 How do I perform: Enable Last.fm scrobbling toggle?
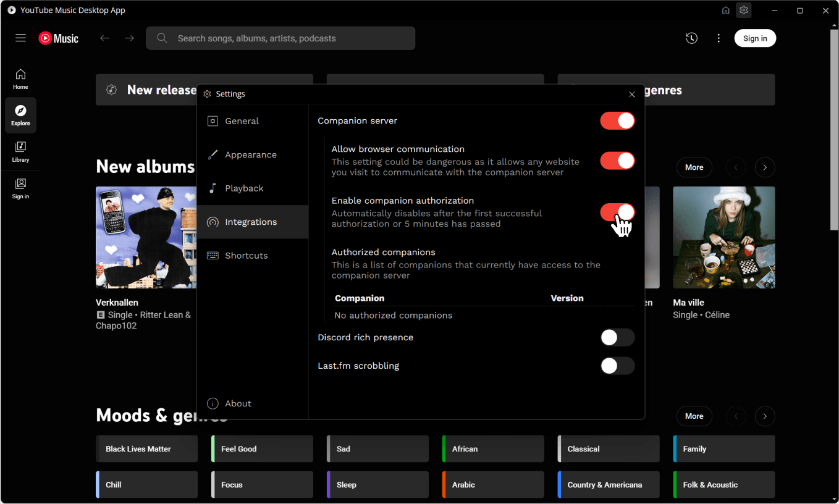pos(617,366)
